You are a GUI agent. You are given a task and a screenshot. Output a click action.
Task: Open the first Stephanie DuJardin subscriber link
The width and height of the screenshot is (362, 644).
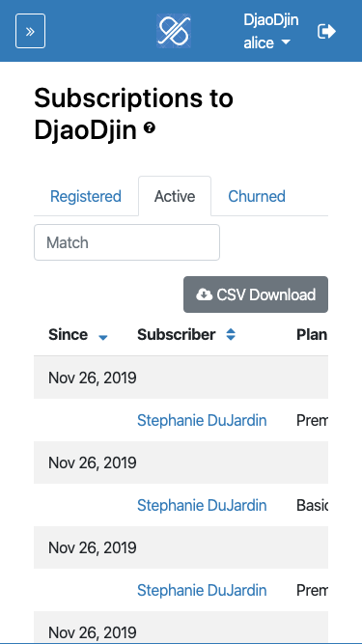point(202,420)
